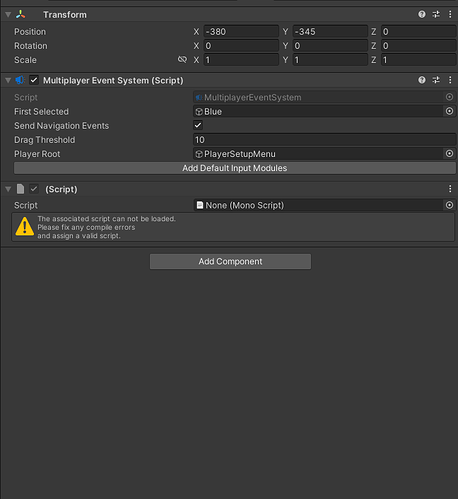
Task: Open Multiplayer Event System help icon
Action: click(x=422, y=80)
